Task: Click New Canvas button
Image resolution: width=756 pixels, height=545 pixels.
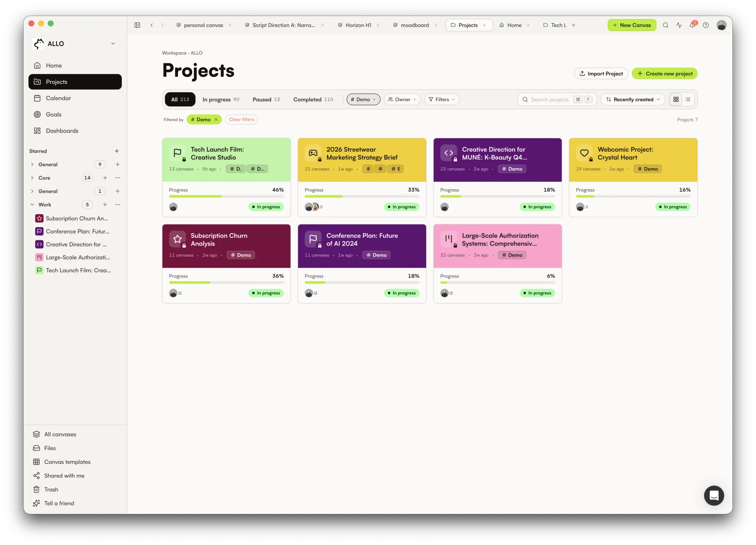Action: (x=632, y=25)
